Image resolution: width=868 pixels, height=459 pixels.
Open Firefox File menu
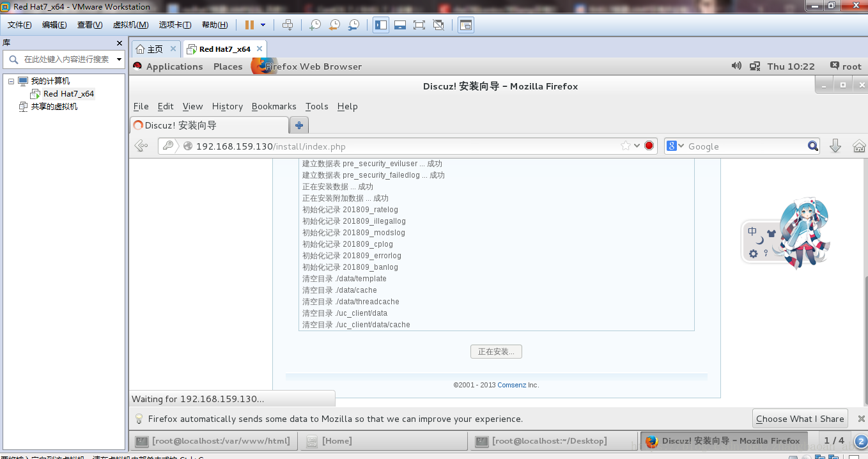tap(141, 107)
